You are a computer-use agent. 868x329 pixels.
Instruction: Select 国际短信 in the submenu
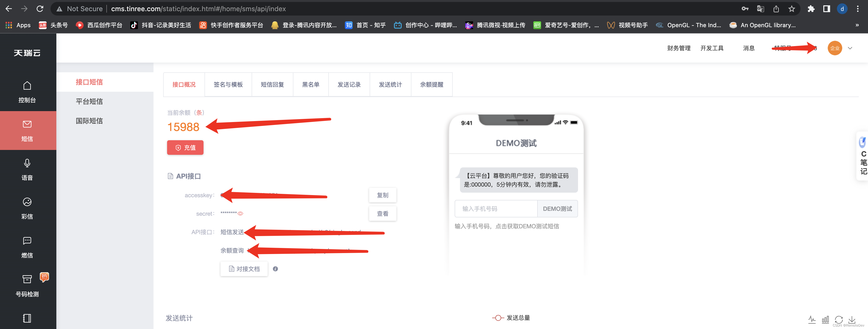click(x=89, y=121)
